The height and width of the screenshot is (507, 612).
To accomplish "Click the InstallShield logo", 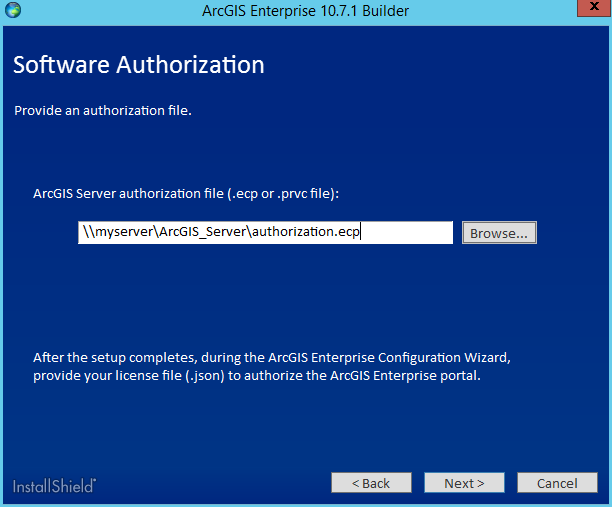I will 55,486.
